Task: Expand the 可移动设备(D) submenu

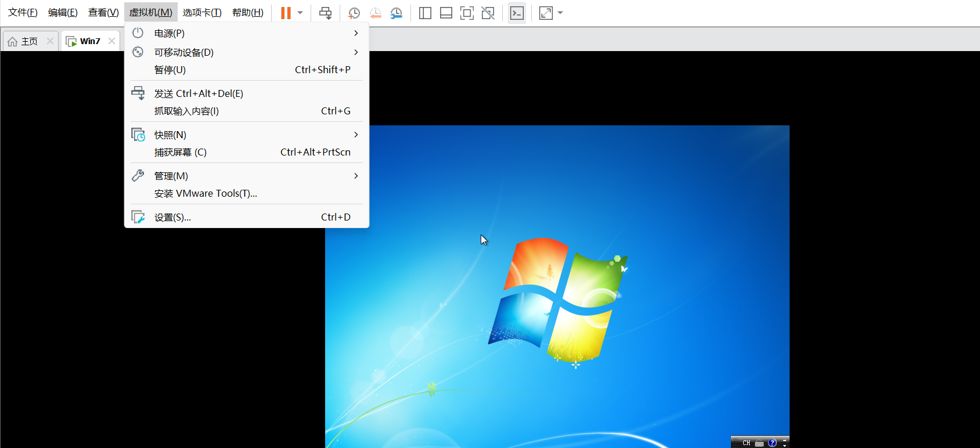Action: click(247, 52)
